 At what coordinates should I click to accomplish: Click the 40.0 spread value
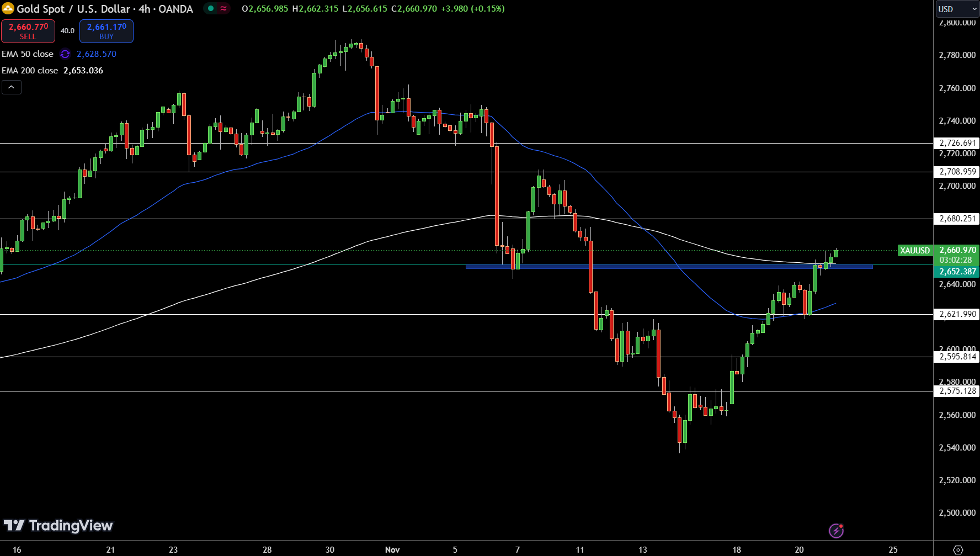click(x=67, y=31)
